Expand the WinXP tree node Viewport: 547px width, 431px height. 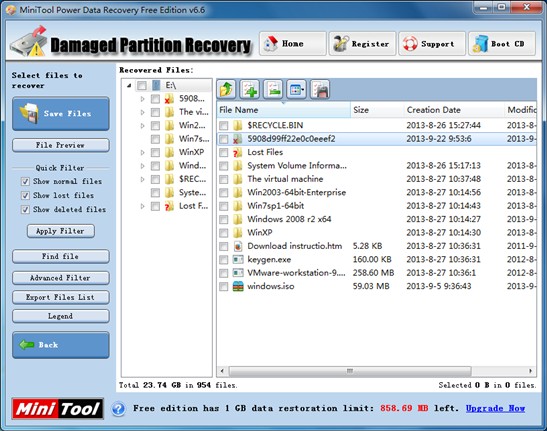(142, 153)
